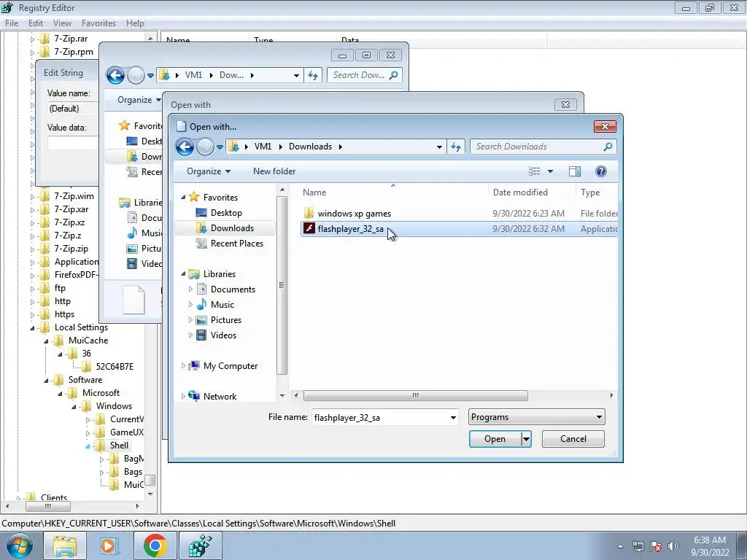747x560 pixels.
Task: Go back in Open with dialog
Action: click(185, 147)
